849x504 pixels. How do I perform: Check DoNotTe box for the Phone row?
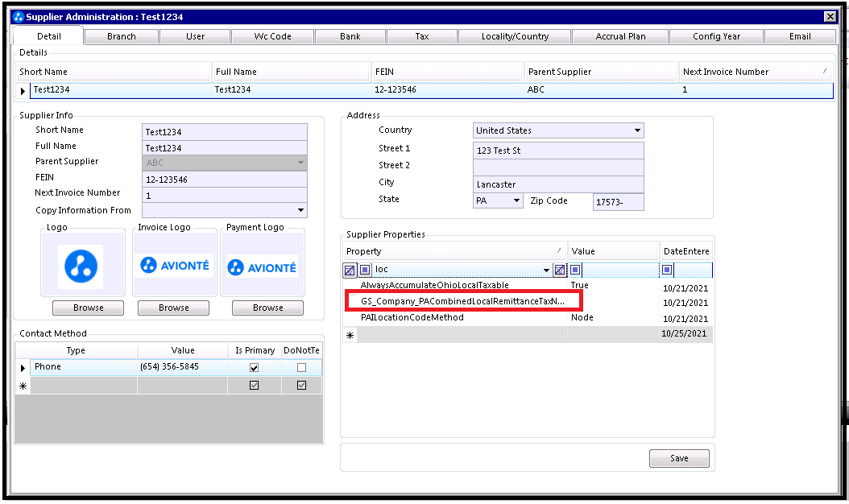tap(301, 368)
